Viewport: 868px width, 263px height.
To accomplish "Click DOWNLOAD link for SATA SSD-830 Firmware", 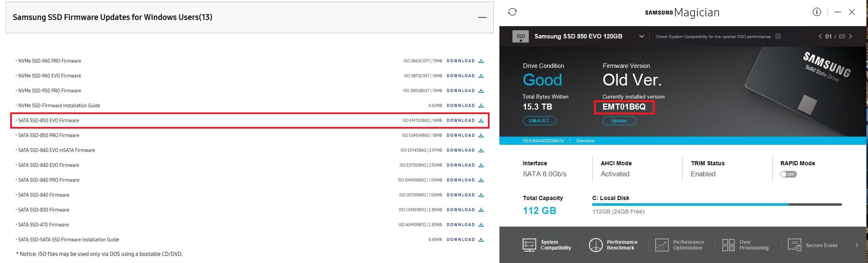I will [x=461, y=210].
